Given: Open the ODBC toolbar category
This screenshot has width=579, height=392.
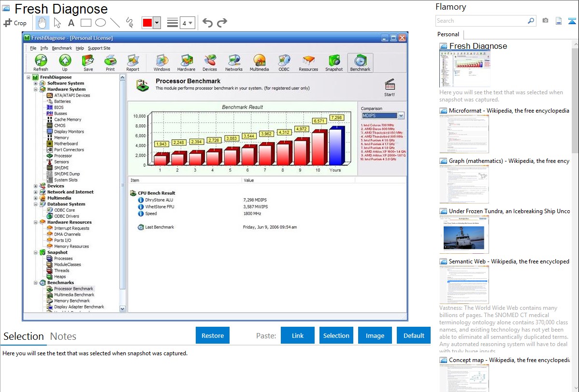Looking at the screenshot, I should point(284,63).
